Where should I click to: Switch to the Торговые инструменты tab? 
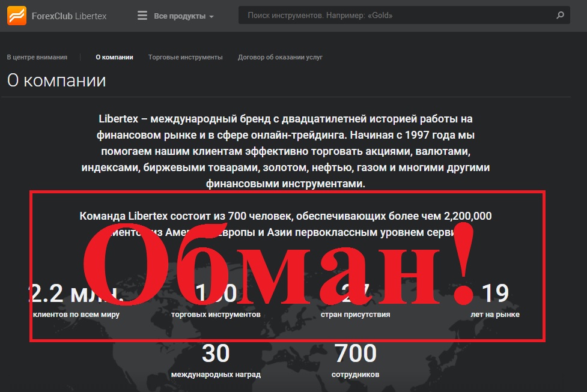[185, 57]
